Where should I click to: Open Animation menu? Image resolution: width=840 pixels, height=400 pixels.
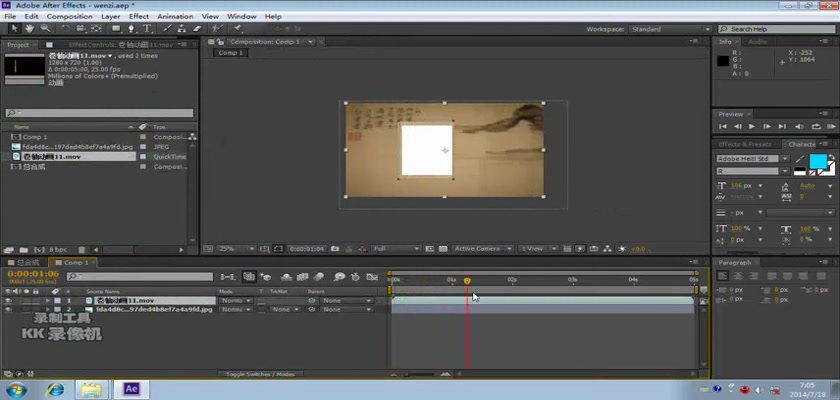coord(175,17)
